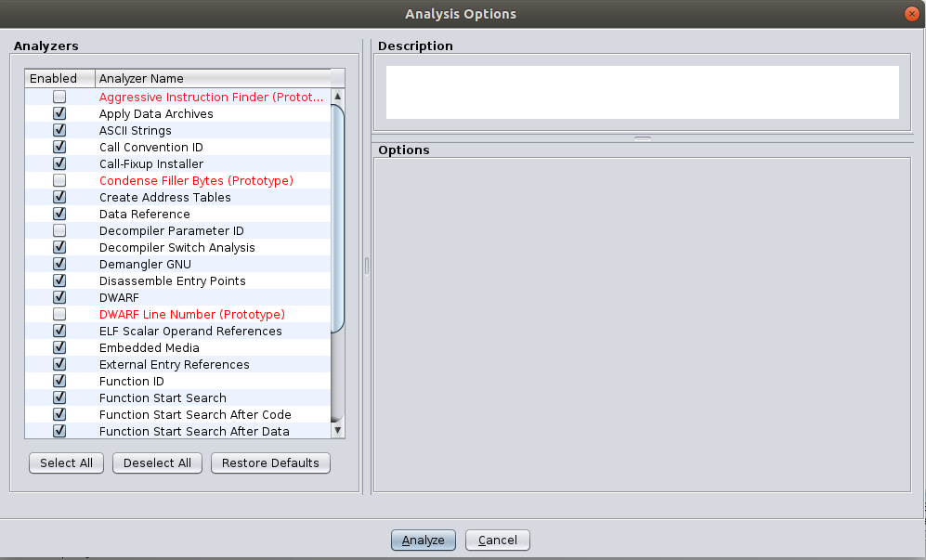Toggle Decompiler Switch Analysis checkbox
The height and width of the screenshot is (560, 926).
point(59,248)
